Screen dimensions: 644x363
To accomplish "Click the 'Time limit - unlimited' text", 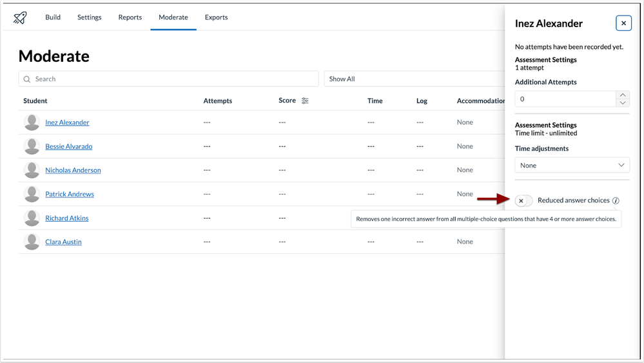I will 546,133.
